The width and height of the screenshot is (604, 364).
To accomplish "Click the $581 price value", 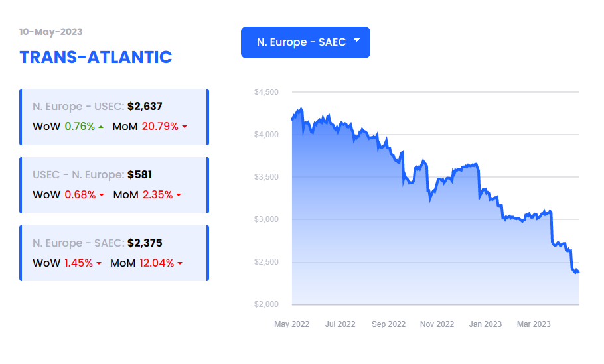I will (140, 174).
